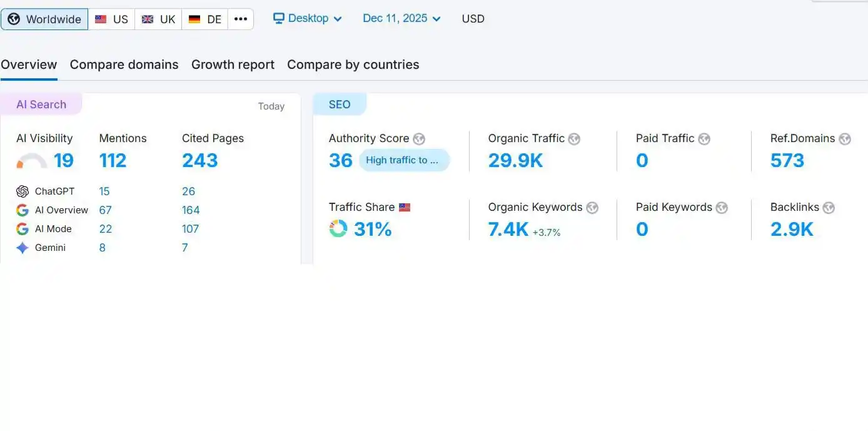Open Paid Keywords value 0
The height and width of the screenshot is (431, 868).
[x=642, y=230]
